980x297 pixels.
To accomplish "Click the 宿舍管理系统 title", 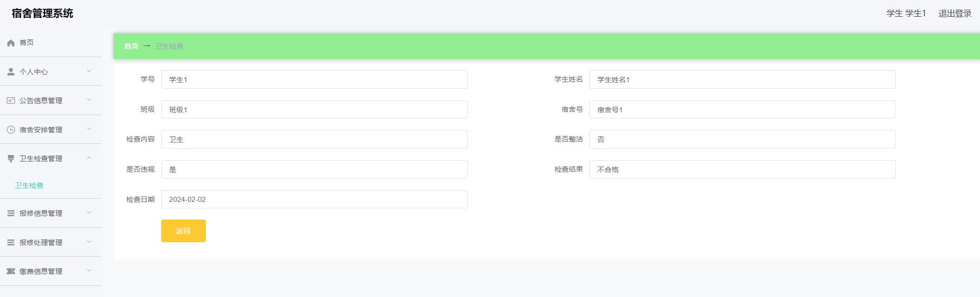I will (x=43, y=13).
